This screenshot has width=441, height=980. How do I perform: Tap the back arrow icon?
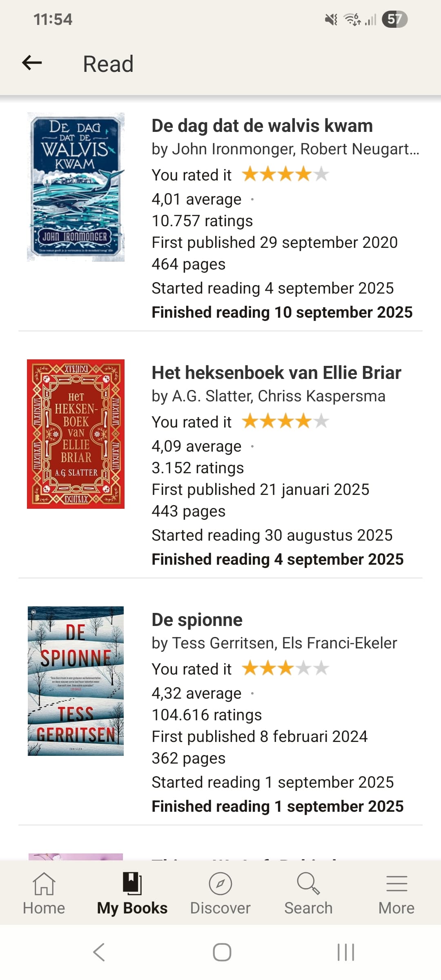click(32, 63)
